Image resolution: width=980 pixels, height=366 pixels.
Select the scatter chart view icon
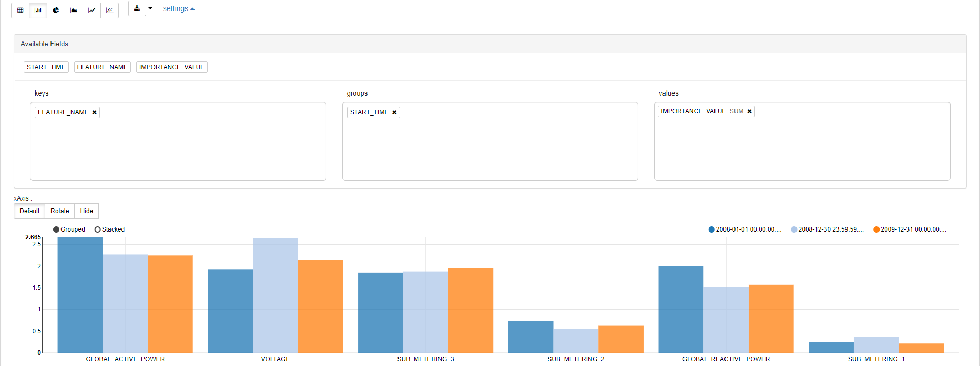click(x=110, y=10)
